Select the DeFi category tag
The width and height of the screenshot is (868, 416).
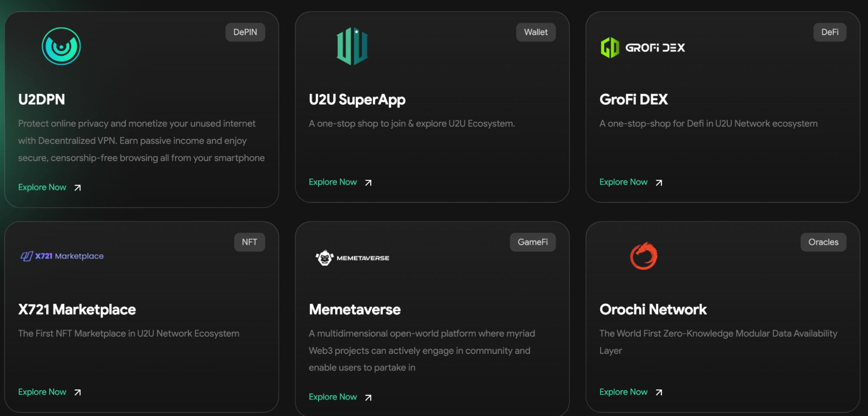point(829,32)
